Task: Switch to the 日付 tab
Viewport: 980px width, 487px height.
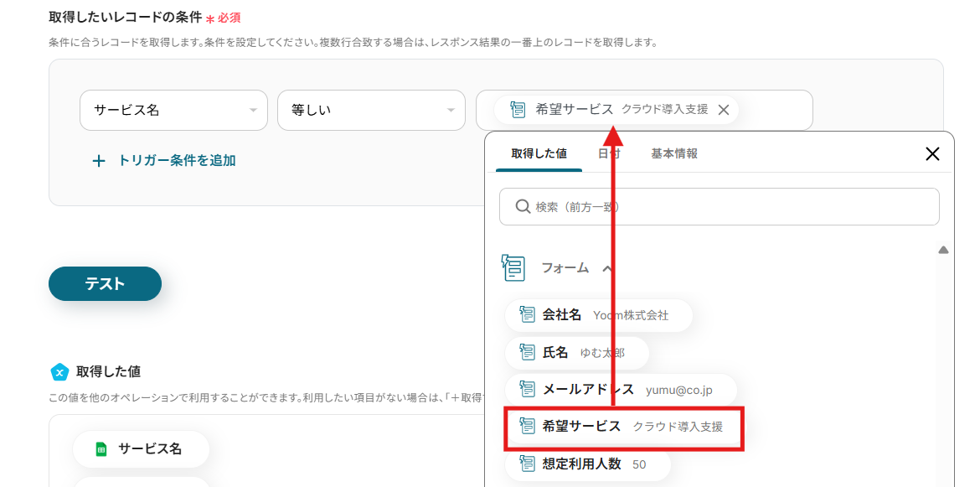Action: point(610,153)
